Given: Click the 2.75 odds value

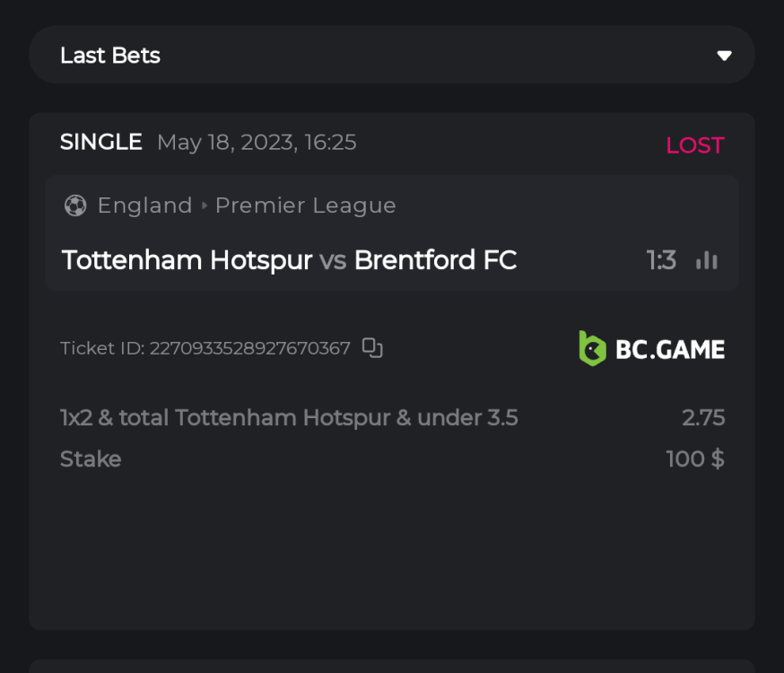Looking at the screenshot, I should 703,418.
